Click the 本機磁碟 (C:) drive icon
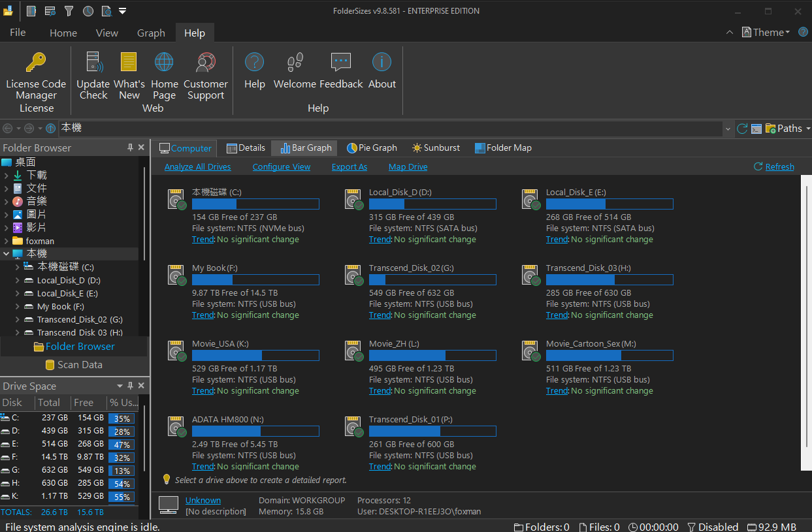Image resolution: width=812 pixels, height=532 pixels. pos(177,200)
